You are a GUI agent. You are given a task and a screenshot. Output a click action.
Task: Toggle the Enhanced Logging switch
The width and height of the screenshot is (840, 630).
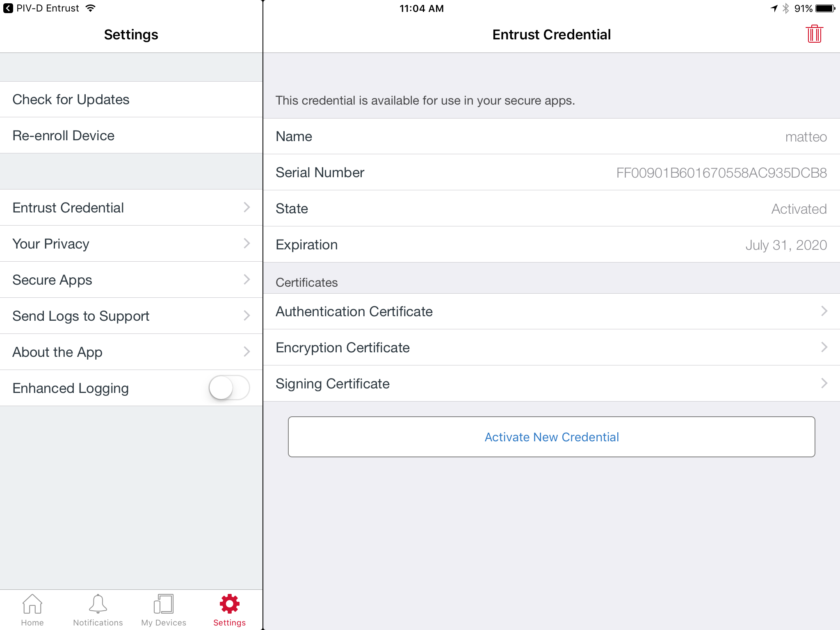tap(229, 388)
